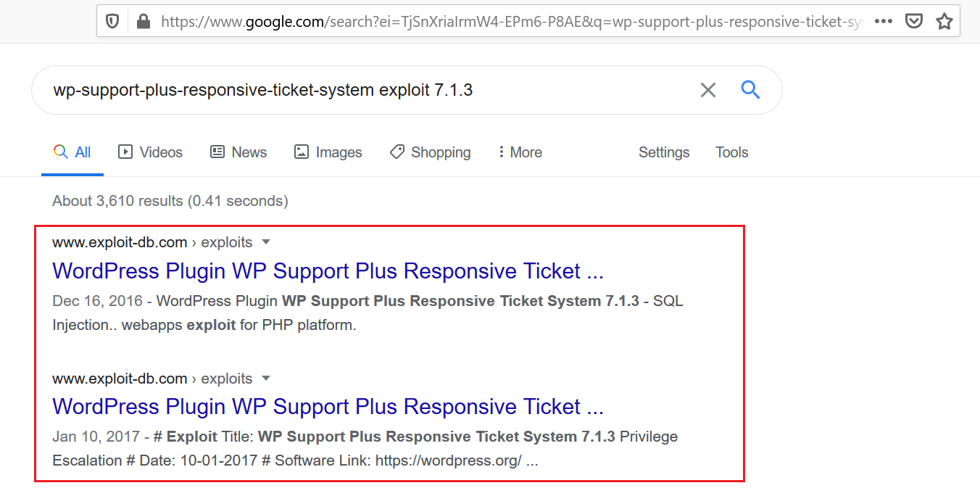The height and width of the screenshot is (504, 980).
Task: Open the Images results tab
Action: point(328,152)
